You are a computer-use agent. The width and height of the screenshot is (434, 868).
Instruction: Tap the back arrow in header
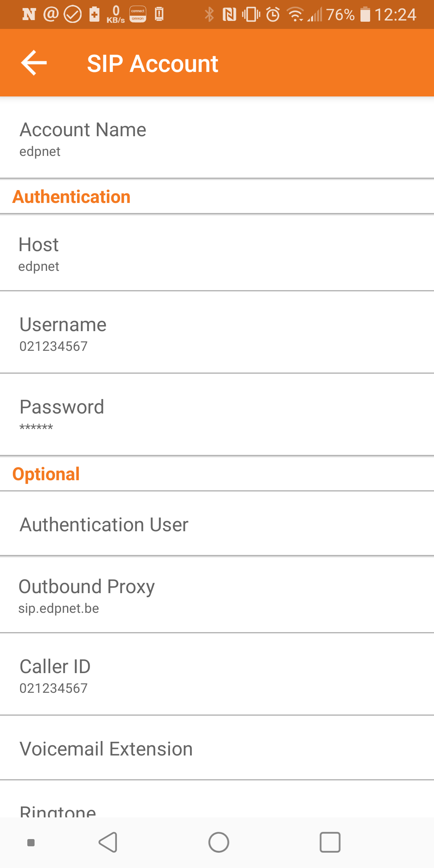[34, 63]
